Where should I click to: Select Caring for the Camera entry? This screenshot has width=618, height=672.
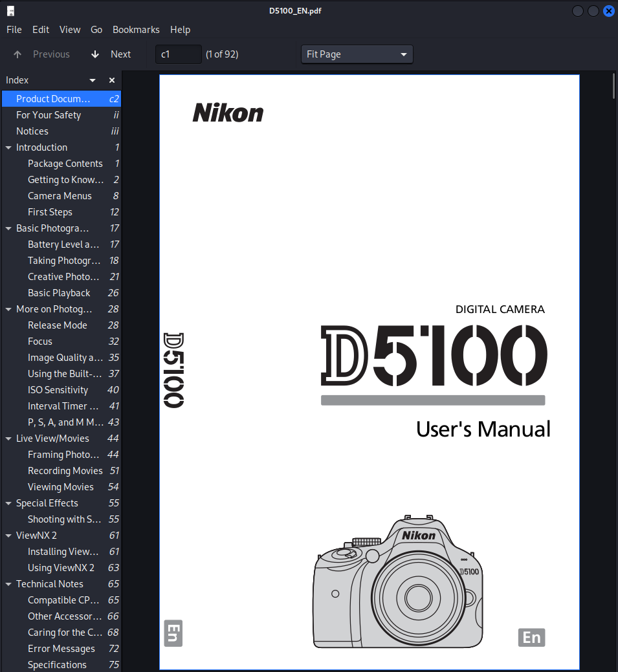pos(61,633)
